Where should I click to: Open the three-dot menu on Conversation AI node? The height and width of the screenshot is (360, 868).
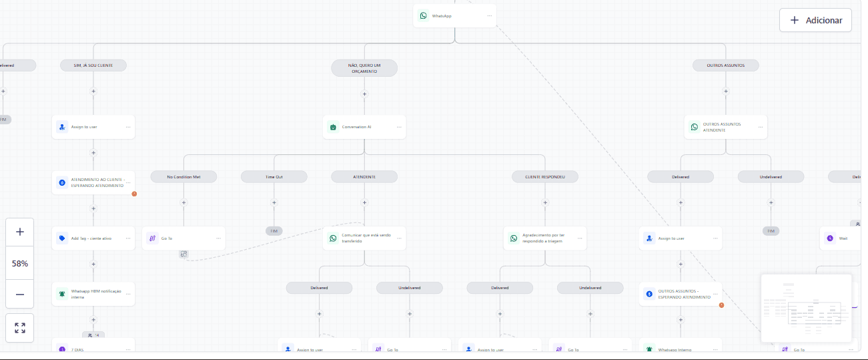pos(399,127)
